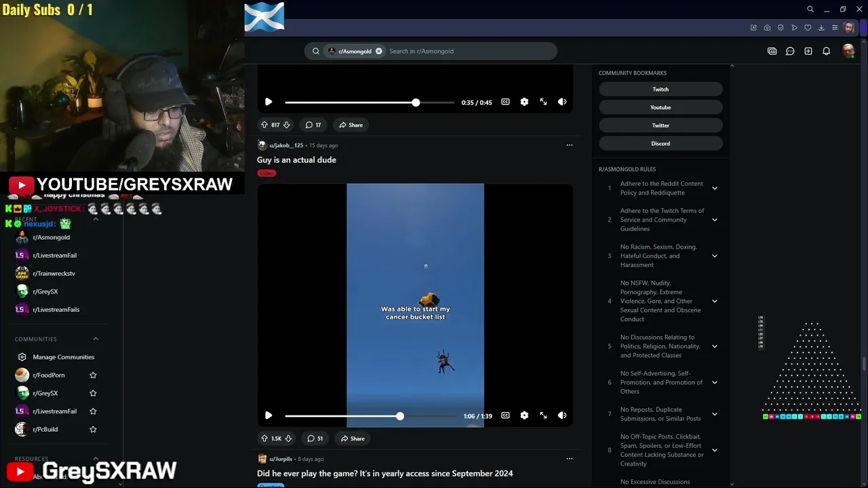Downvote the post with 817 votes
Viewport: 868px width, 488px height.
[286, 125]
